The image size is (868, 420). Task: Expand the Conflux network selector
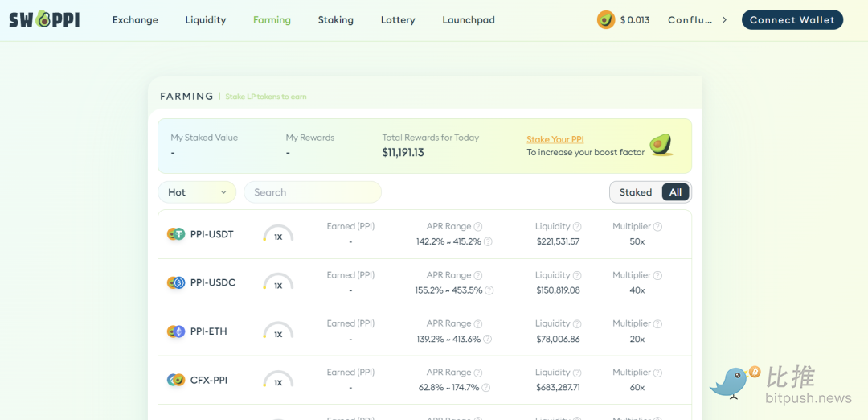698,20
